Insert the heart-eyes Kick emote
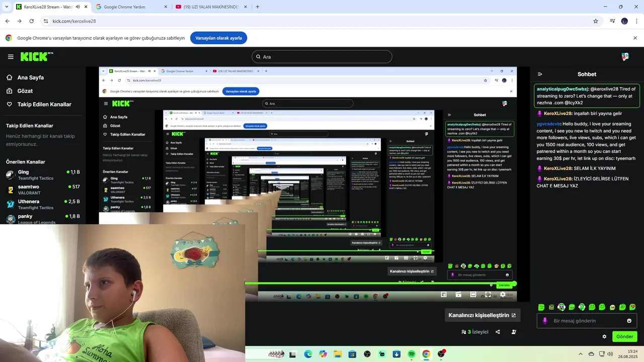 coord(632,307)
